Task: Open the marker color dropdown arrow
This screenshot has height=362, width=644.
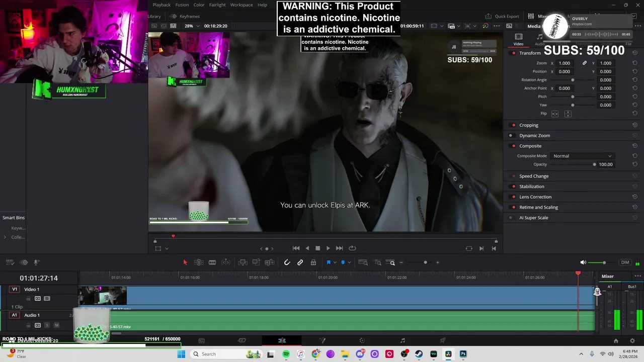Action: [x=349, y=262]
